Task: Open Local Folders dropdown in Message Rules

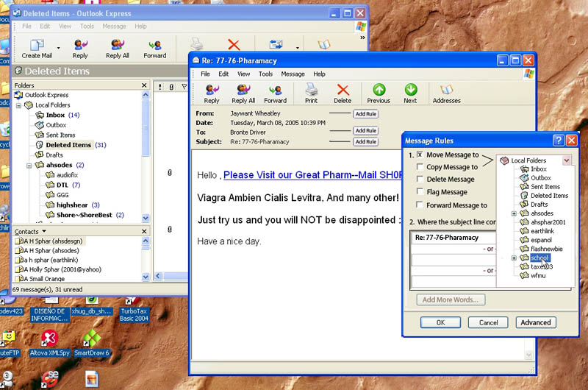Action: (567, 160)
